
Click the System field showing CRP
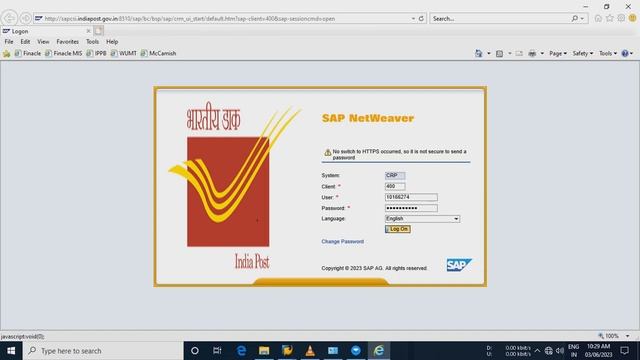tap(395, 176)
